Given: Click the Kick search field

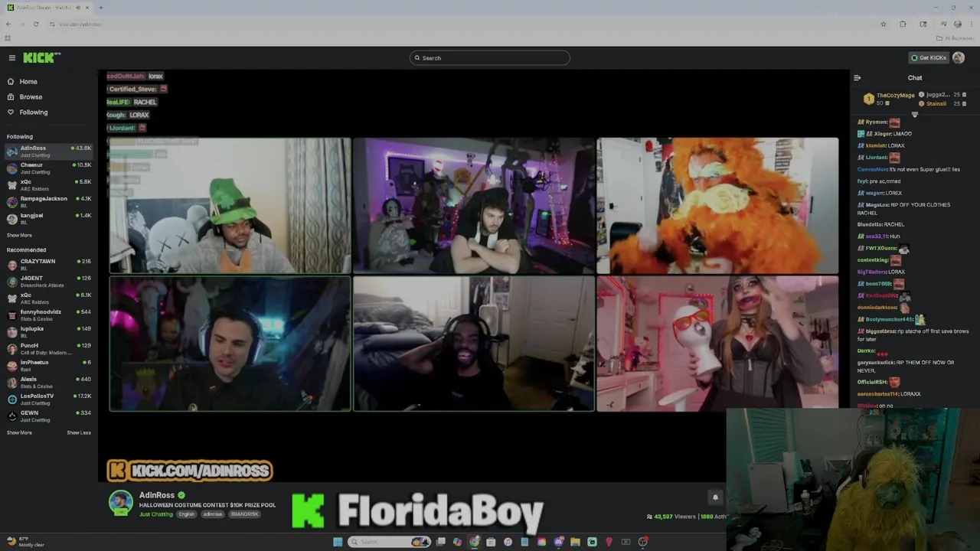Looking at the screenshot, I should point(490,58).
